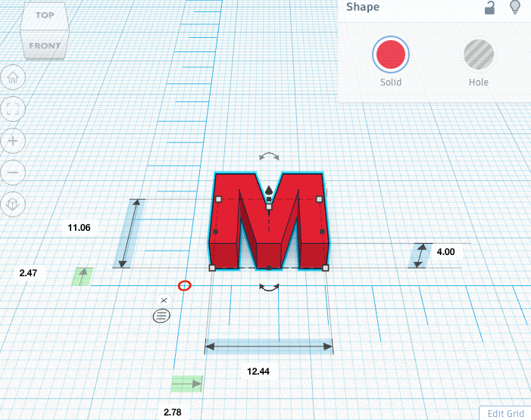Click the rotation arrow below the M shape

tap(269, 287)
